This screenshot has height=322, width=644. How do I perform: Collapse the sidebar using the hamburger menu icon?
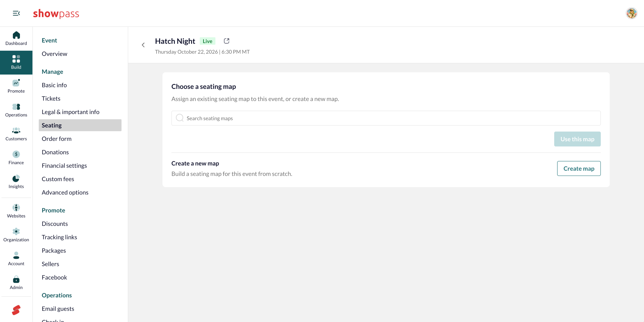[16, 13]
